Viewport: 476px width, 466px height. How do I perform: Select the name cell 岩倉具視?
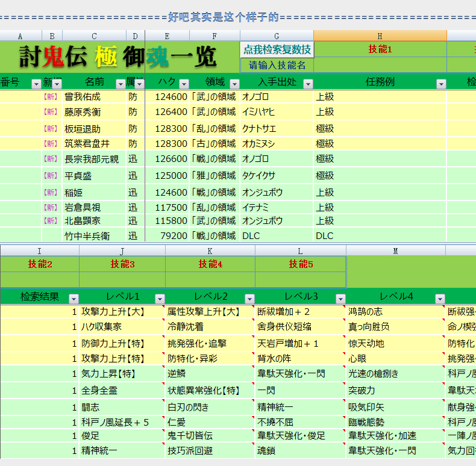coord(94,207)
